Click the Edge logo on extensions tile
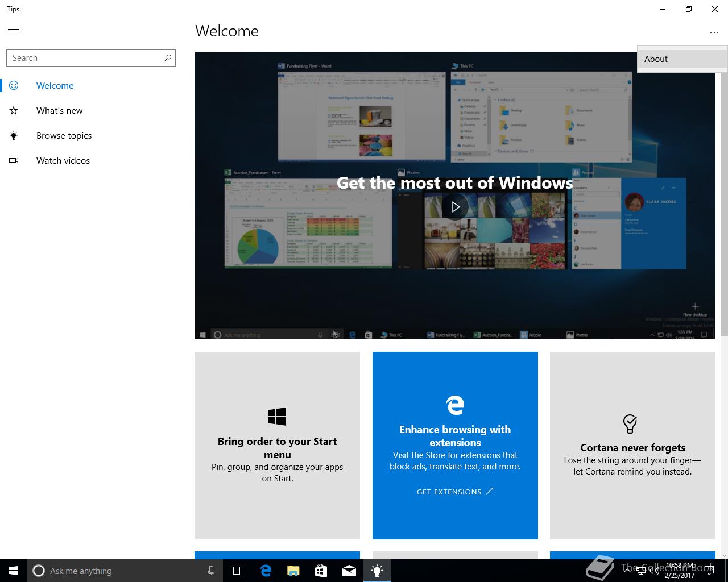Image resolution: width=728 pixels, height=582 pixels. pyautogui.click(x=455, y=405)
